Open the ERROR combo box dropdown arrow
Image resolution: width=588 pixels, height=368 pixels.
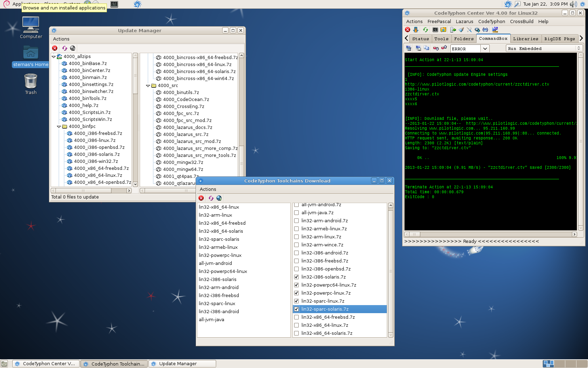[x=485, y=49]
